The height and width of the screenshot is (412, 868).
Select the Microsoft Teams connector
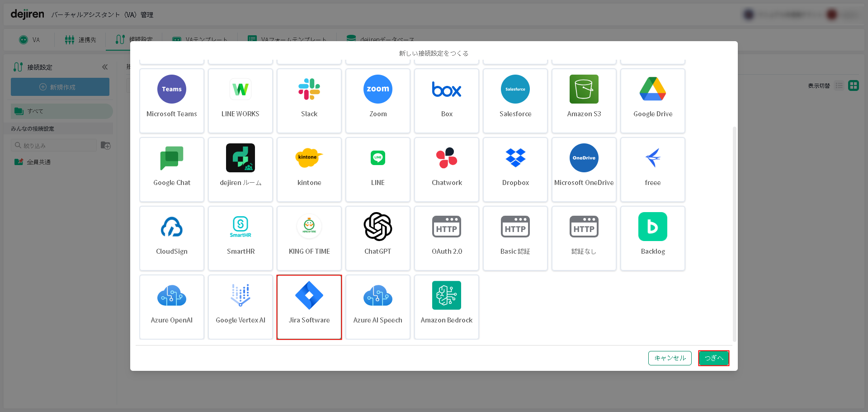tap(172, 101)
